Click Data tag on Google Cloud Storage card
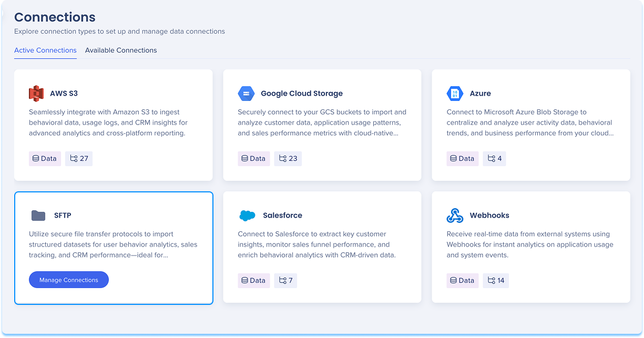Image resolution: width=644 pixels, height=338 pixels. click(253, 159)
